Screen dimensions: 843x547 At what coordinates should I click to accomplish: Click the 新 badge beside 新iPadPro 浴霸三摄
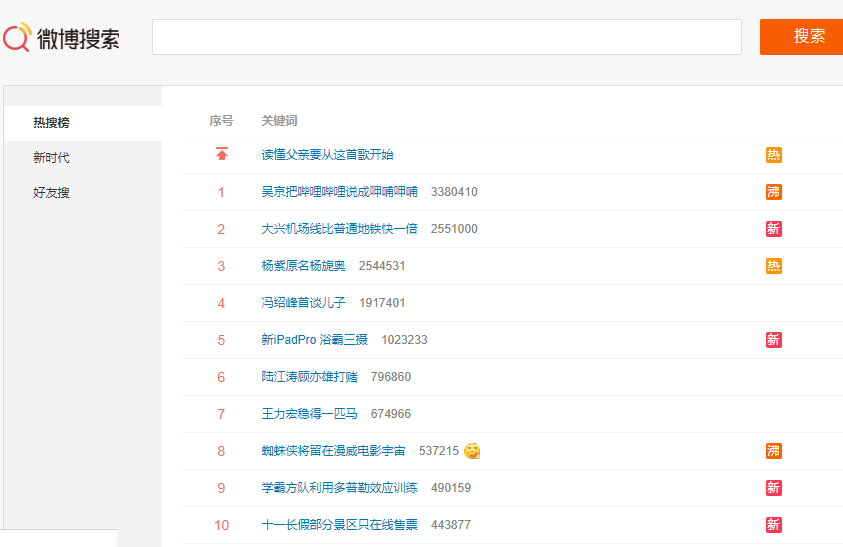click(773, 340)
